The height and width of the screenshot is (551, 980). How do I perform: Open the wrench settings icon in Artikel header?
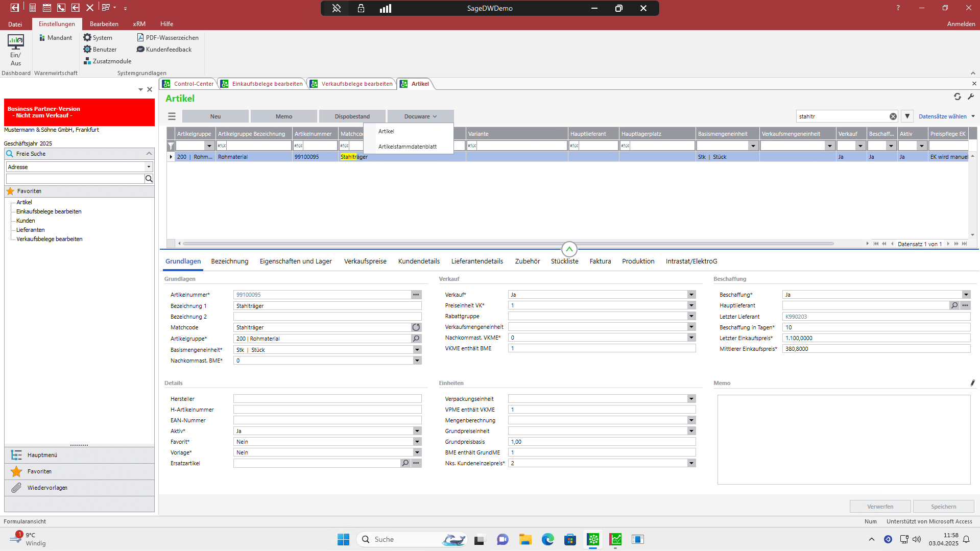click(971, 97)
